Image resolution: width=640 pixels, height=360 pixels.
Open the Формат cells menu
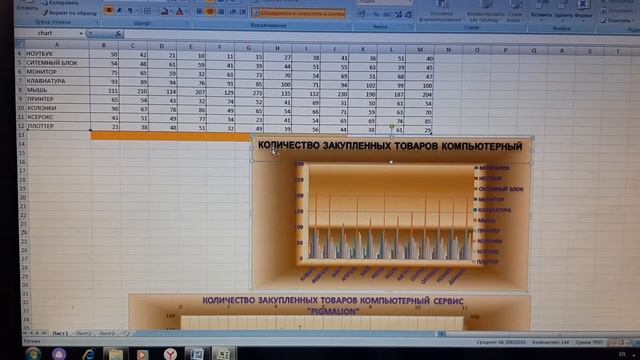[x=583, y=10]
